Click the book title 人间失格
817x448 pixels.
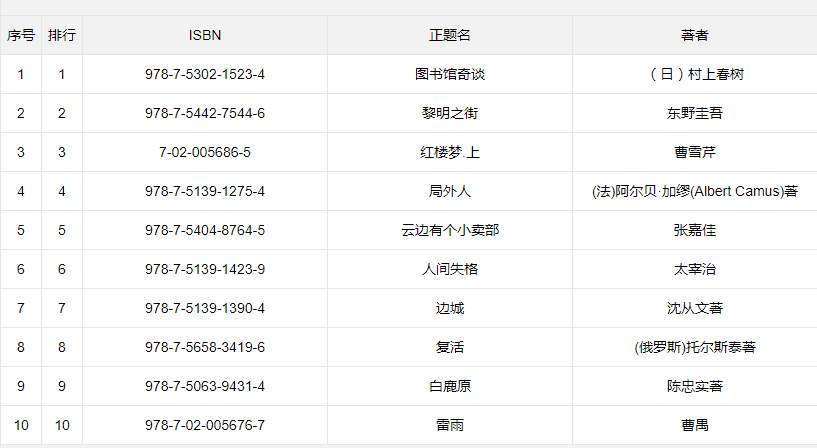[450, 269]
